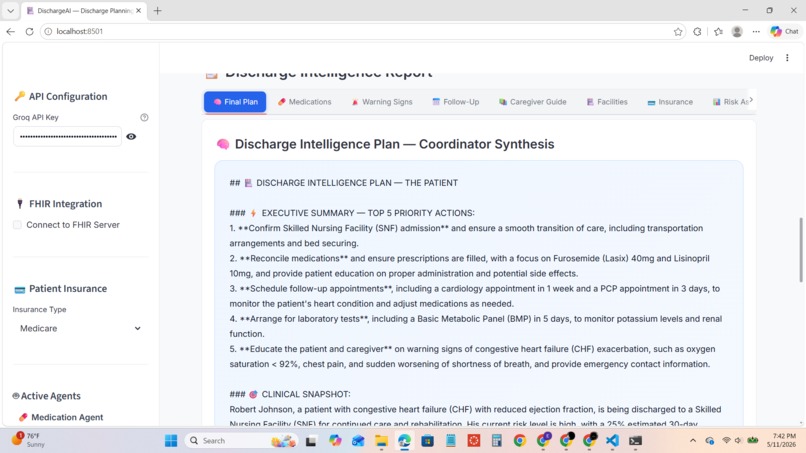Open Microsoft Store from taskbar
The height and width of the screenshot is (453, 806).
[x=427, y=441]
